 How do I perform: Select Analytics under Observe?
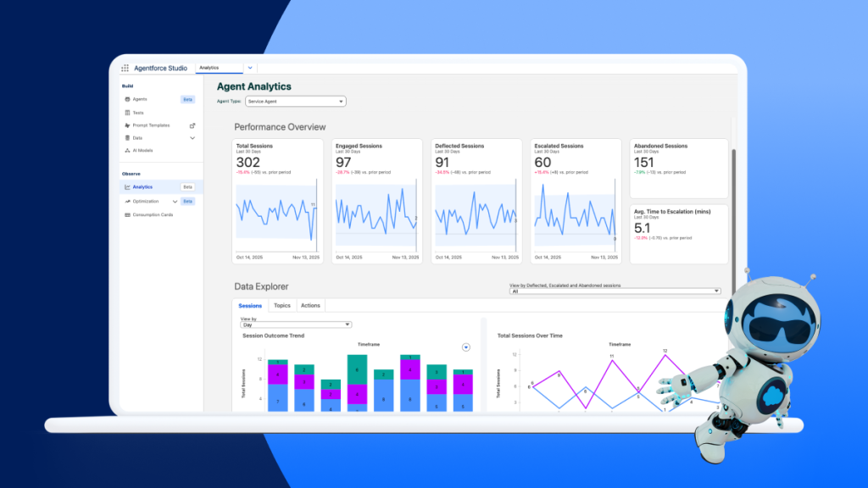pyautogui.click(x=142, y=186)
